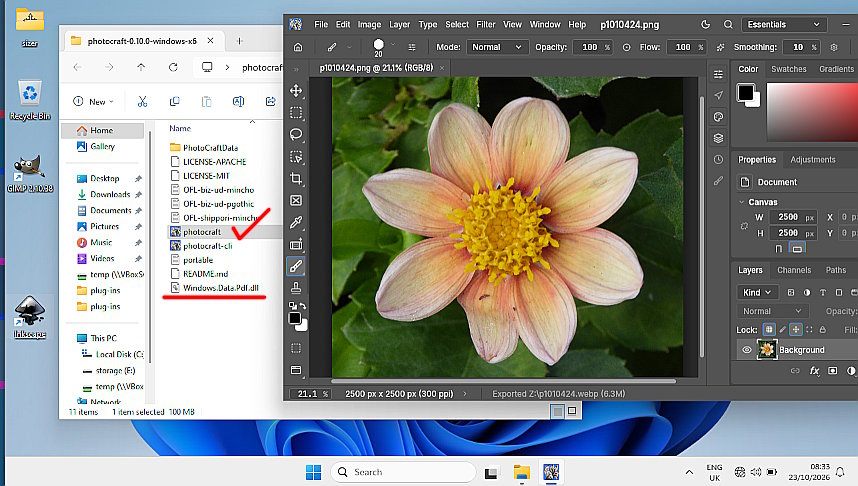Select the Brush tool in the toolbox
This screenshot has width=858, height=486.
click(x=296, y=267)
